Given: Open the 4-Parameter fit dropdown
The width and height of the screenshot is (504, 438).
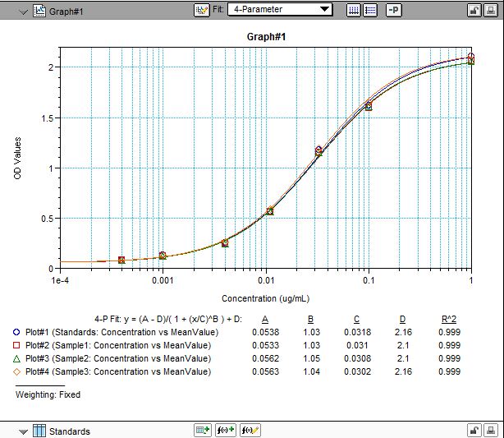Looking at the screenshot, I should tap(280, 9).
